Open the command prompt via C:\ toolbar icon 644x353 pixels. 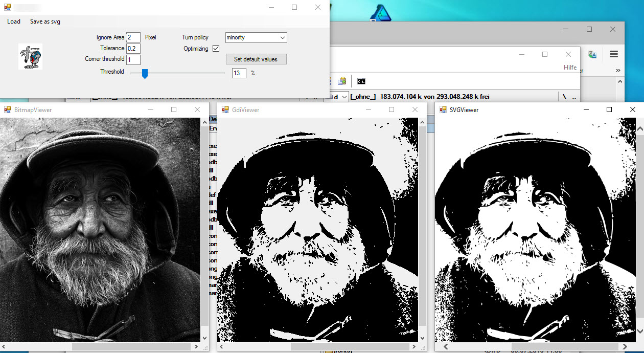361,81
